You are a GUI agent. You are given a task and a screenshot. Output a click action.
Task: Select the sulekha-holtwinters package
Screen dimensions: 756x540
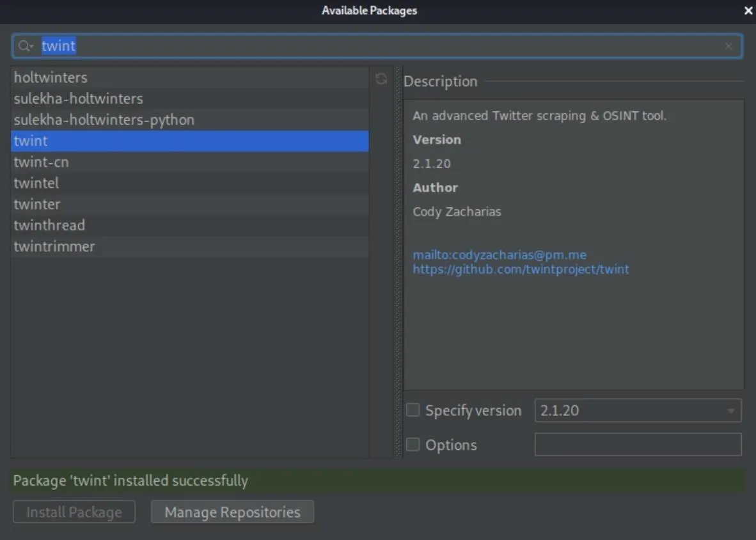[189, 99]
